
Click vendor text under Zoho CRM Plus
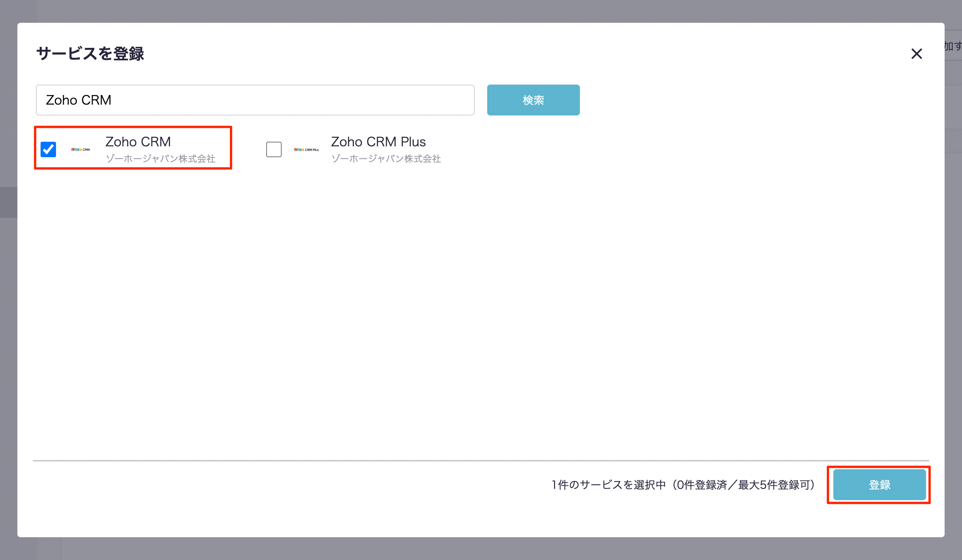tap(386, 159)
